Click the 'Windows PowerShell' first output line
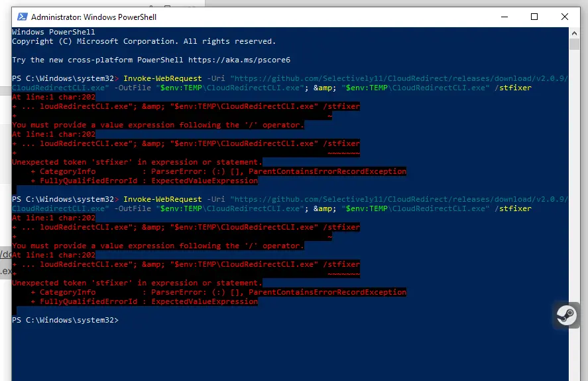The height and width of the screenshot is (381, 588). [54, 32]
